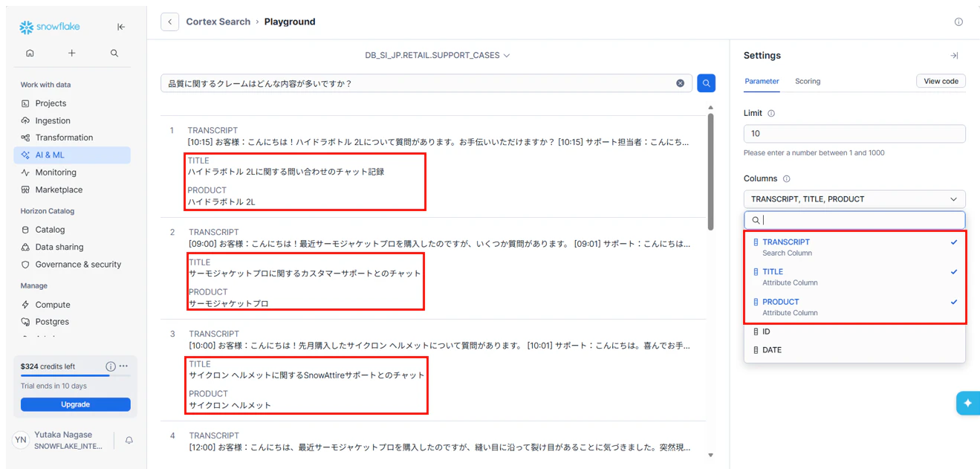Click the Monitoring pulse icon
The image size is (980, 469).
25,172
